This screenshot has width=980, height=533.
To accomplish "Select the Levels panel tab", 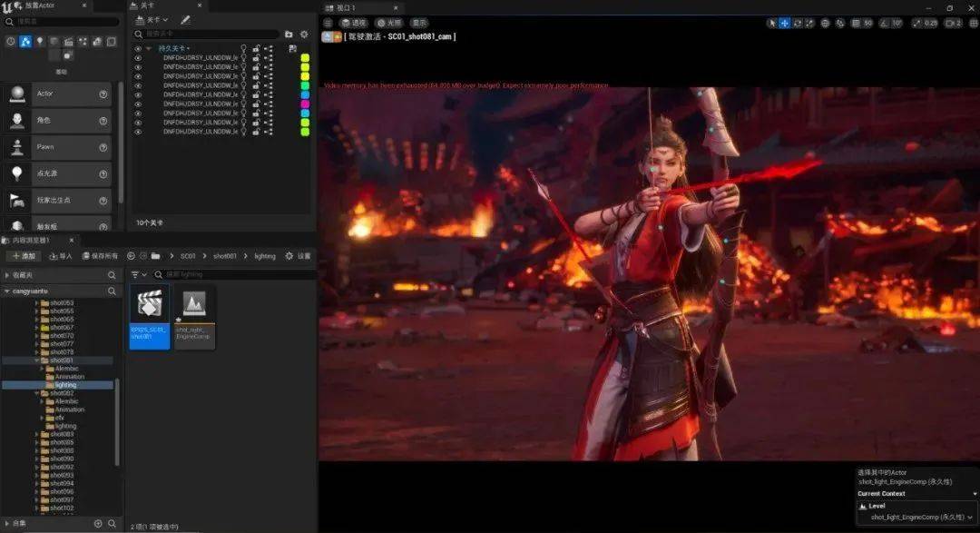I will point(148,5).
